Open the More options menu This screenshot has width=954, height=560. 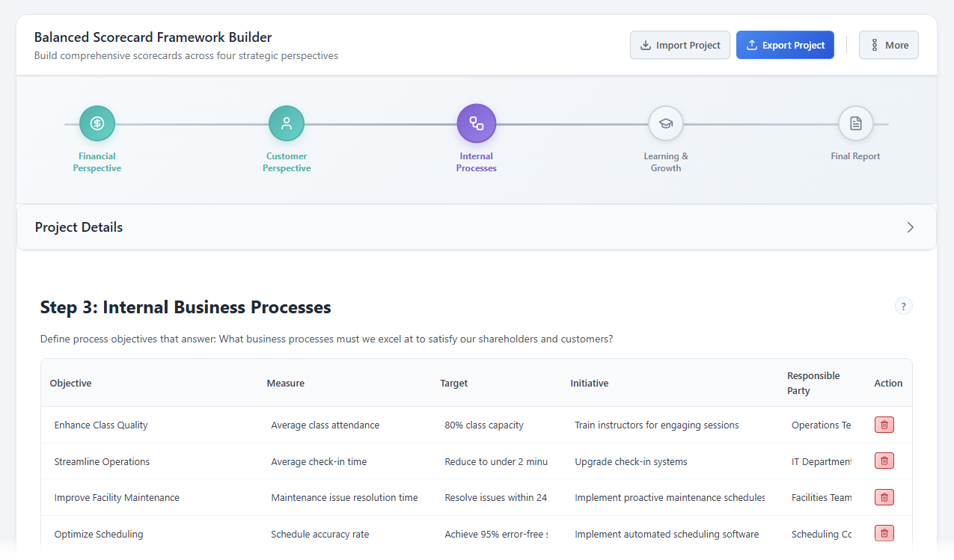pyautogui.click(x=888, y=45)
